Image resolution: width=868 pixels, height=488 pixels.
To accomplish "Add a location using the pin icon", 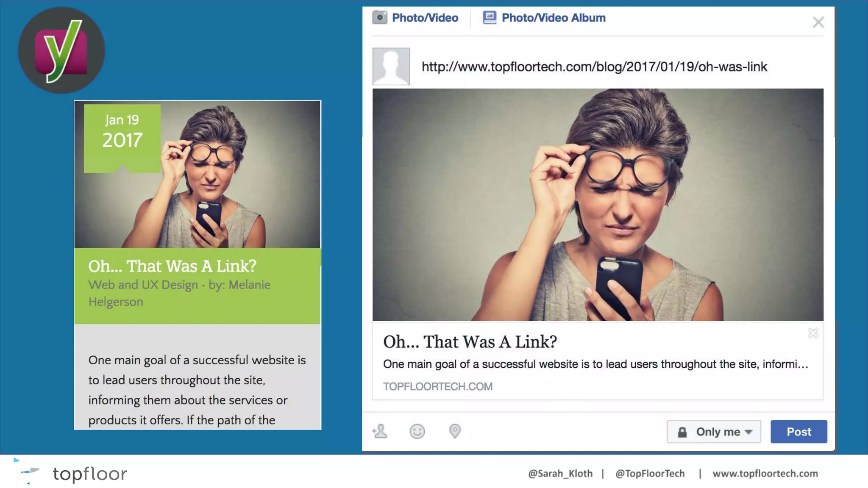I will 455,431.
